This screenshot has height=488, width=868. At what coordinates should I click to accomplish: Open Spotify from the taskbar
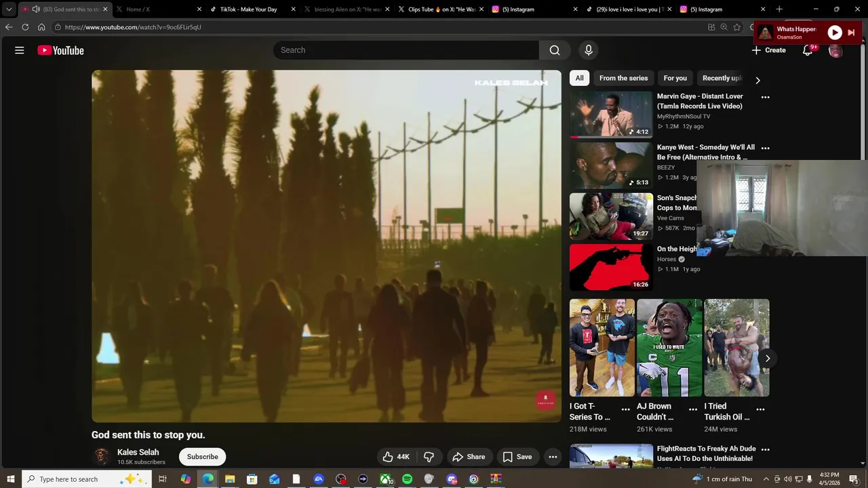407,479
